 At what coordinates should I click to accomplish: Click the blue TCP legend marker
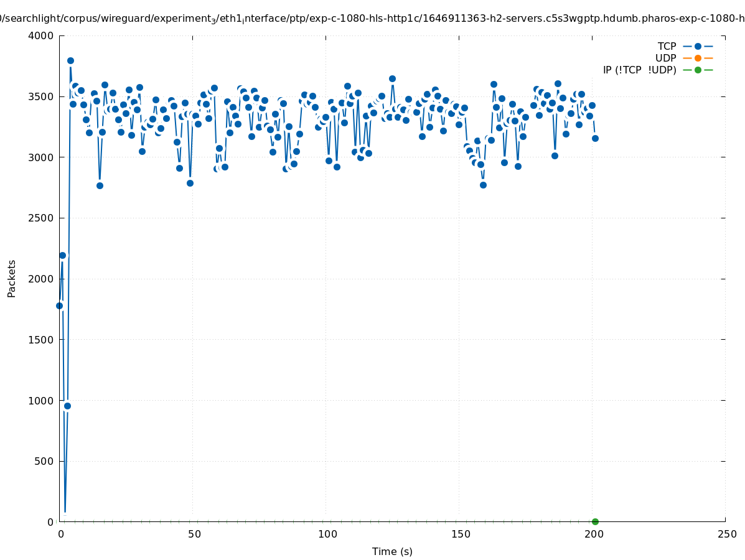tap(698, 46)
